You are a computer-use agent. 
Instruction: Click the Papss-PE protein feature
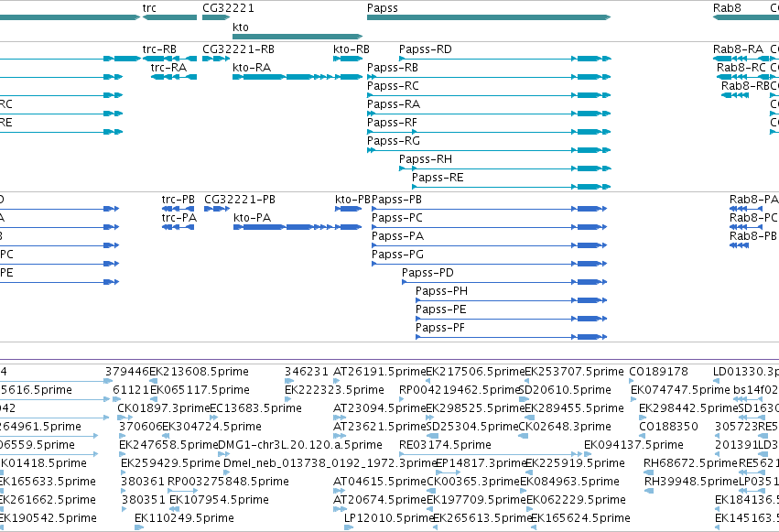point(511,319)
